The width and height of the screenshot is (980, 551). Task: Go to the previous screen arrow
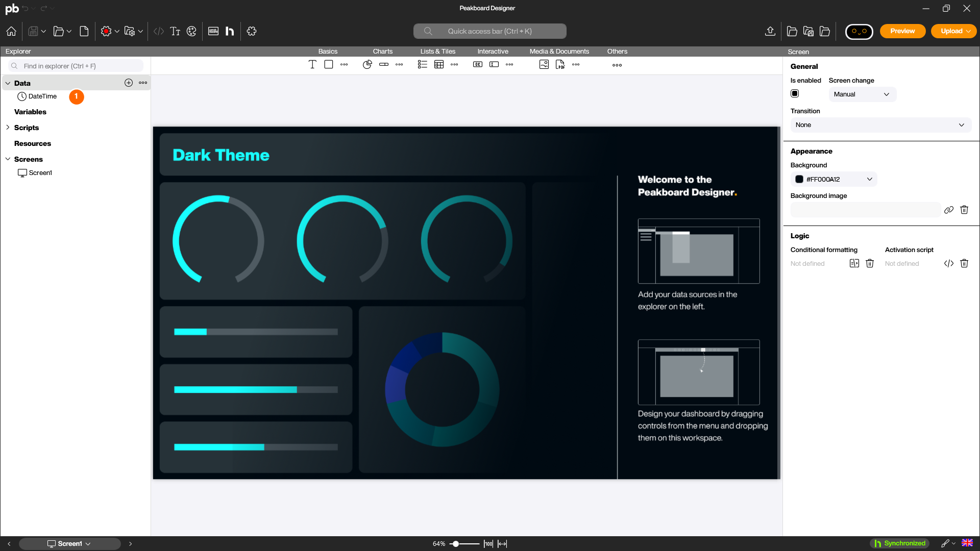pos(9,544)
